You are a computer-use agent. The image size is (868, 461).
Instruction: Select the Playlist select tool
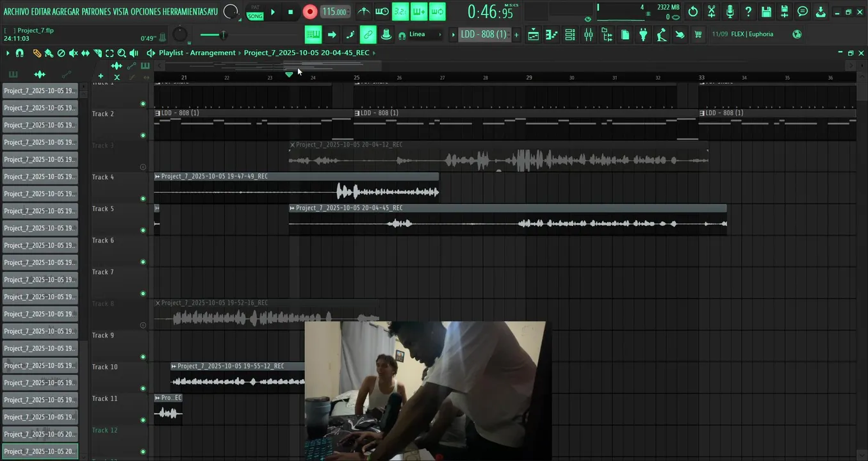pyautogui.click(x=110, y=53)
